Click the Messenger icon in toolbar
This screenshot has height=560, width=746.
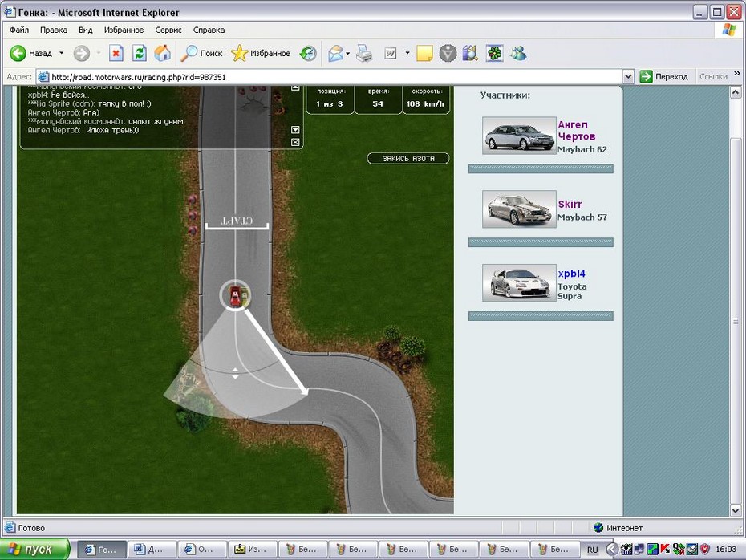pyautogui.click(x=518, y=54)
